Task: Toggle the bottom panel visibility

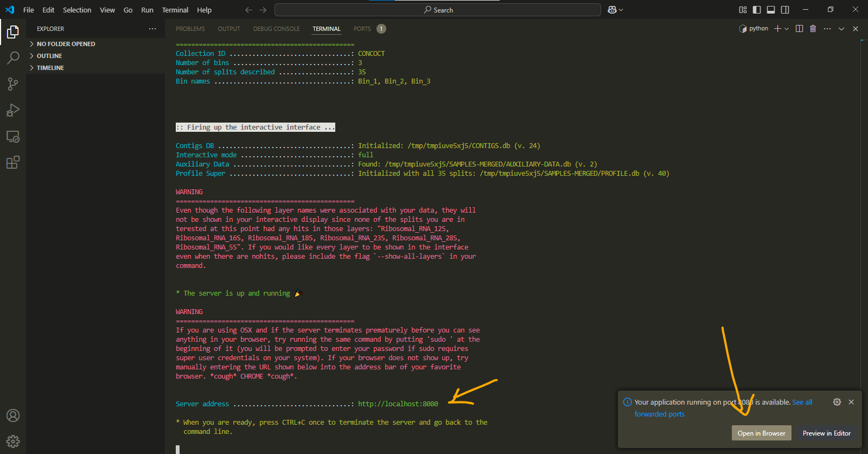Action: [771, 10]
